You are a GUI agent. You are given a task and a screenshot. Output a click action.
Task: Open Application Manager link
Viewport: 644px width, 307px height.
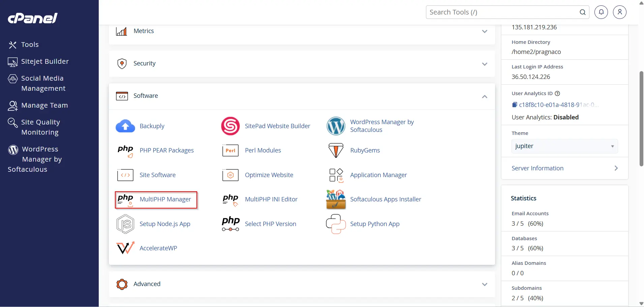point(378,175)
